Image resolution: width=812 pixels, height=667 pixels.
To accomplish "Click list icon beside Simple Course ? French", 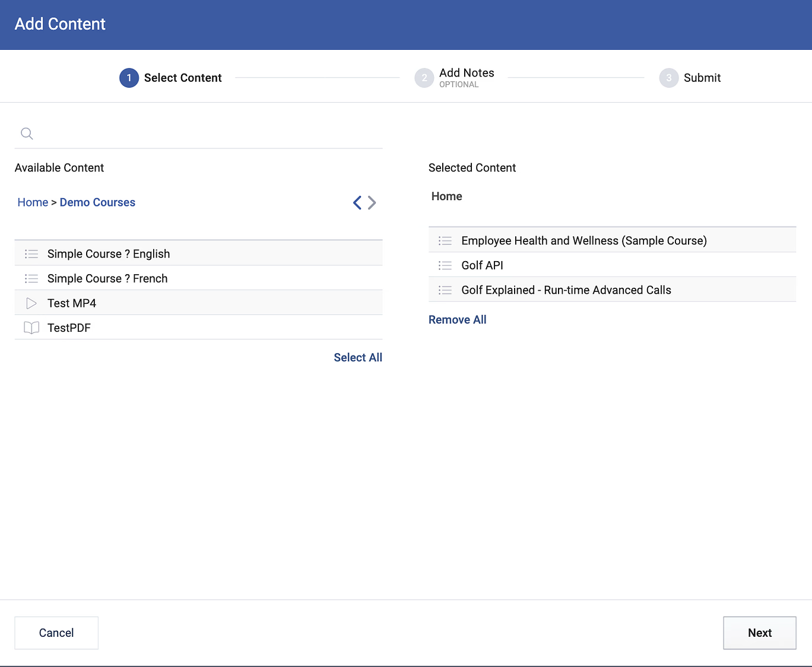I will [31, 278].
